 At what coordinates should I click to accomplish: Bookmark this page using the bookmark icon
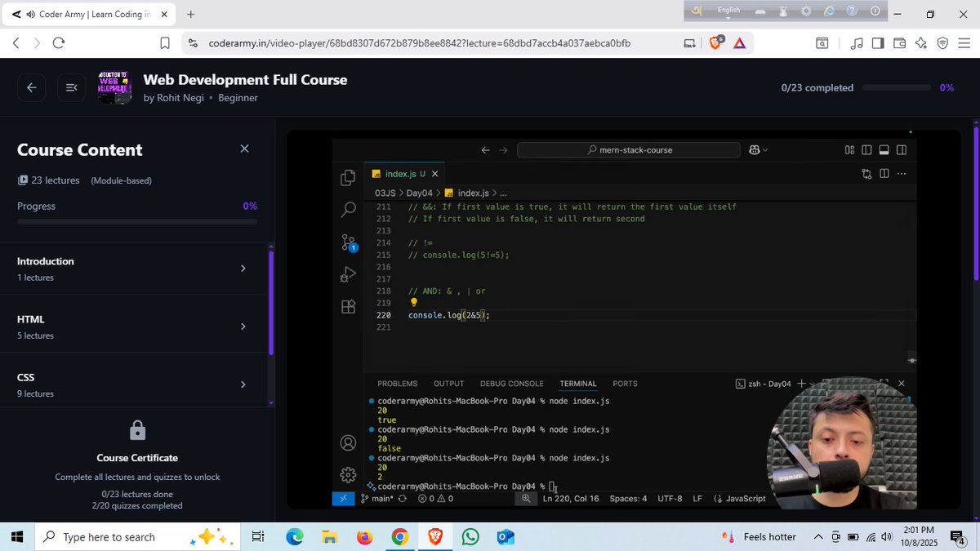[164, 43]
